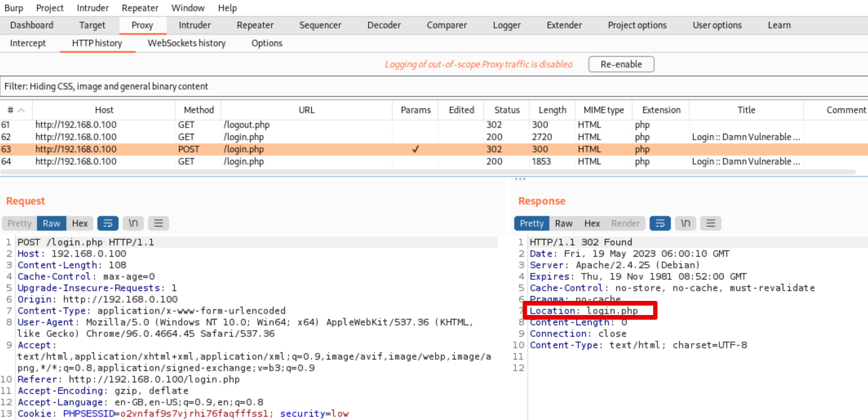The image size is (868, 420).
Task: Select the Proxy tab
Action: [142, 25]
